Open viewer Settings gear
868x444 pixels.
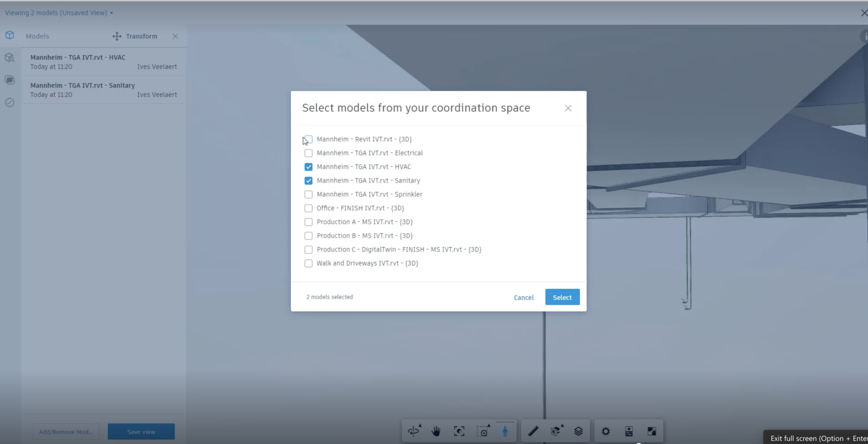click(606, 431)
